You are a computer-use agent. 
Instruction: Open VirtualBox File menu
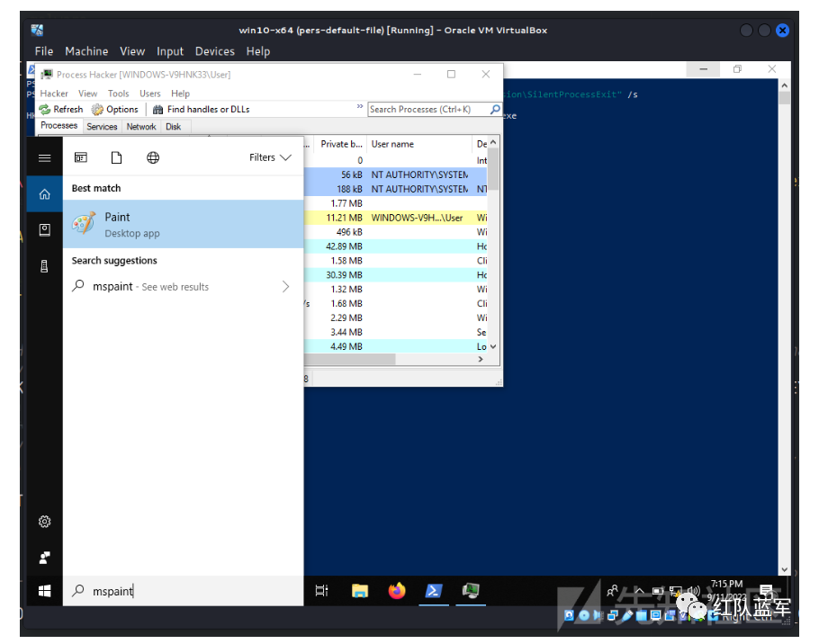[44, 51]
